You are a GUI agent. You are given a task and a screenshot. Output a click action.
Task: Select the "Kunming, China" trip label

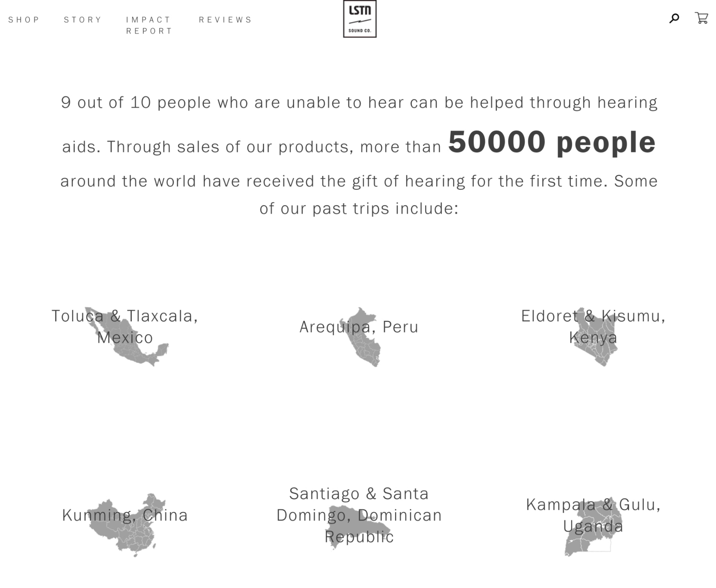click(125, 515)
